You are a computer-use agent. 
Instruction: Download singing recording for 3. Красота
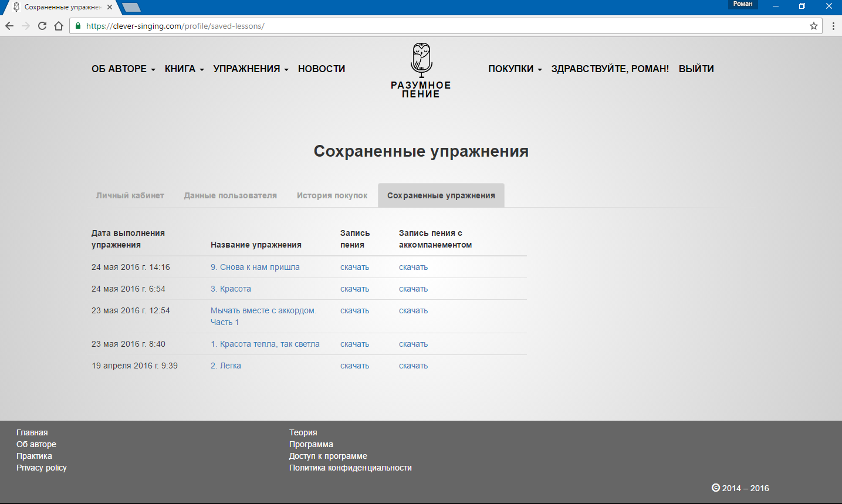(x=355, y=289)
